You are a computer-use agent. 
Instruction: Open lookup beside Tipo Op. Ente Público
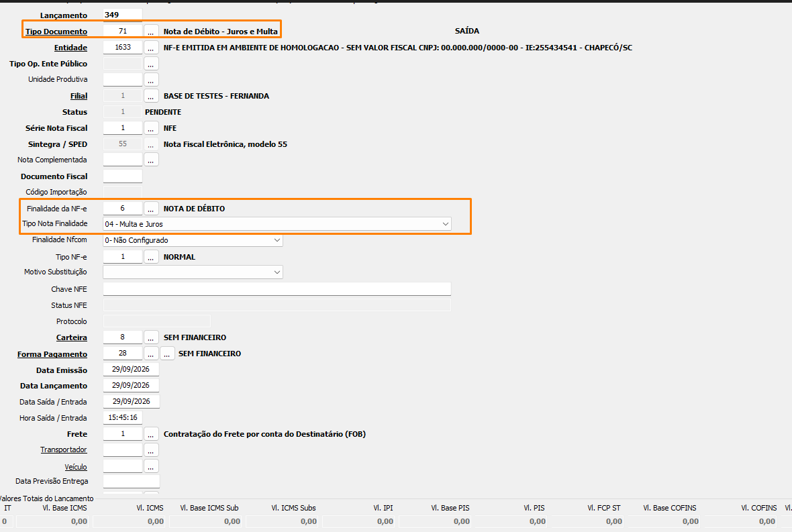click(151, 64)
